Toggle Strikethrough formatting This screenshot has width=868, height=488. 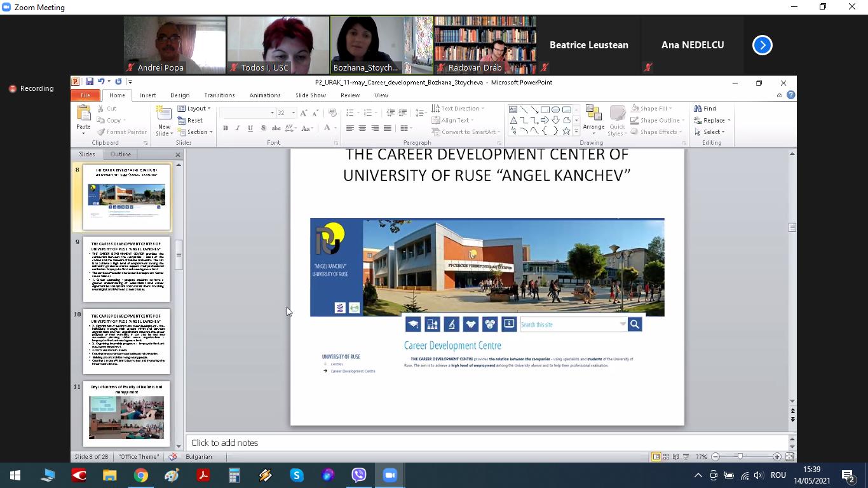coord(276,128)
